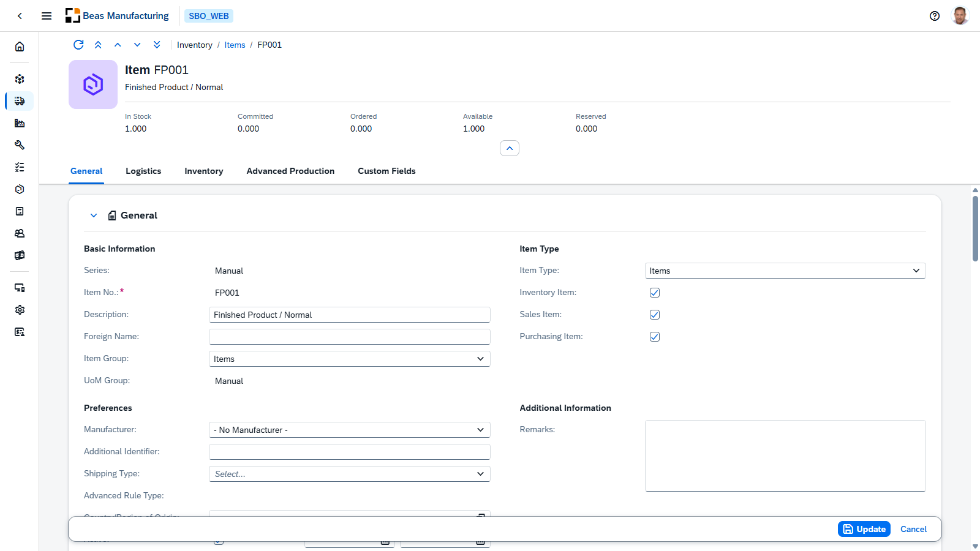Open the user profile avatar
Screen dimensions: 980x551
tap(960, 16)
